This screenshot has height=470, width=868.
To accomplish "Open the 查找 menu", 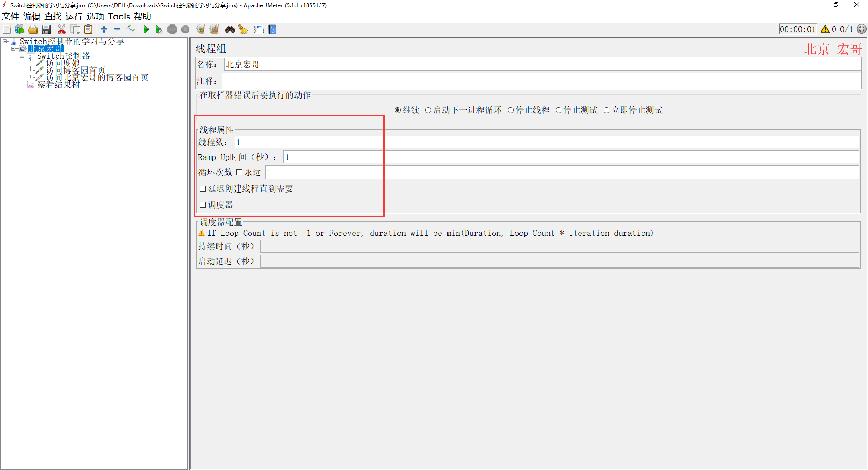I will point(53,16).
